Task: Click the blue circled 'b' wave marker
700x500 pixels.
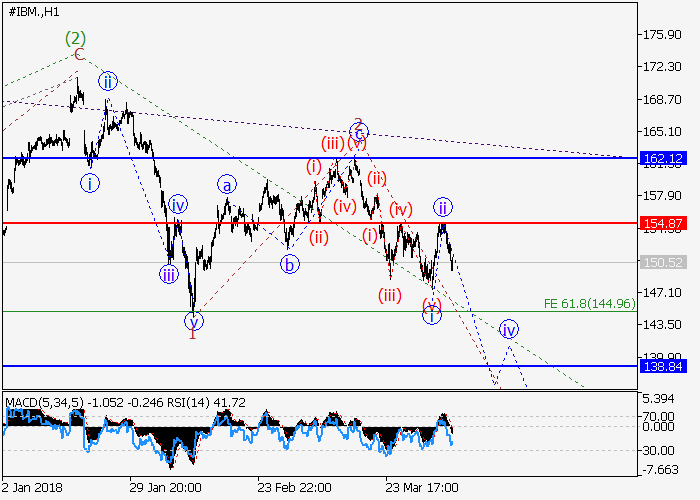Action: [290, 265]
